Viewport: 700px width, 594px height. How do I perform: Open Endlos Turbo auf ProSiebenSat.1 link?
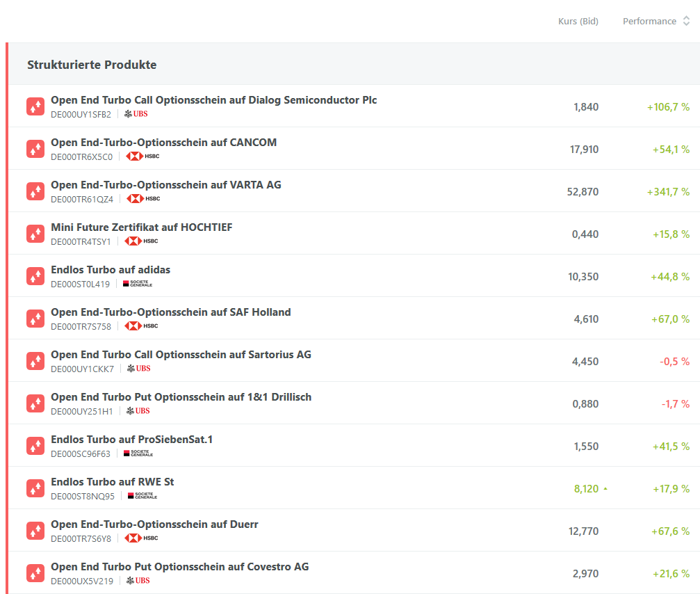point(131,440)
